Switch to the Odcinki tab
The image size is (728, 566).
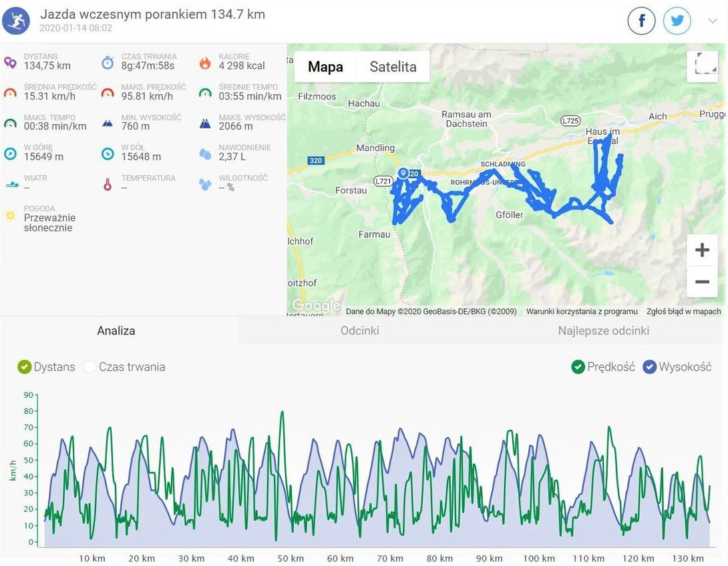coord(360,331)
